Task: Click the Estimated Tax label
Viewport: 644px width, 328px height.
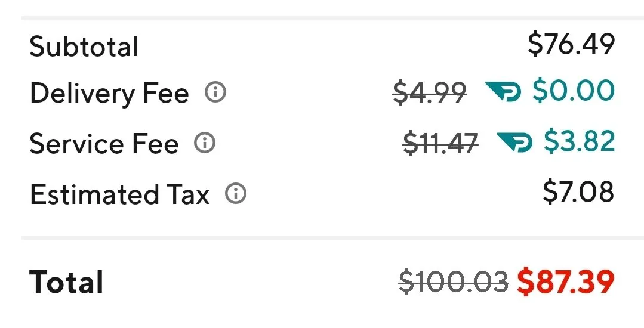Action: (119, 194)
